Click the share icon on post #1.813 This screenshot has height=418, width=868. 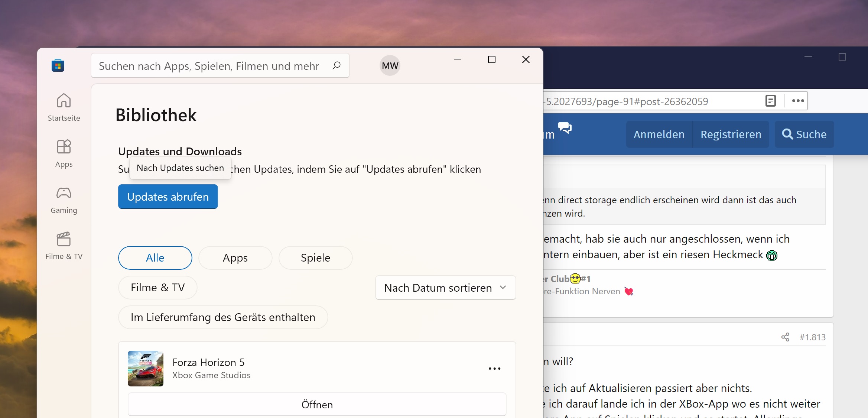[785, 337]
